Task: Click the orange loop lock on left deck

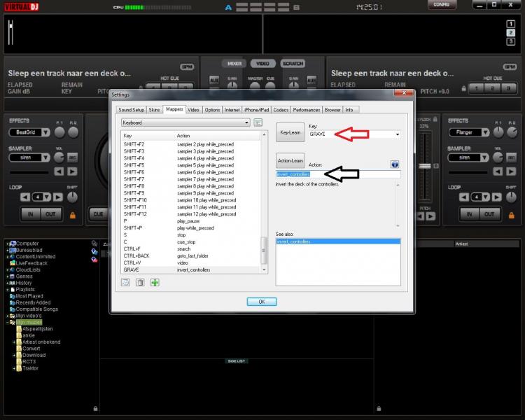Action: (73, 215)
